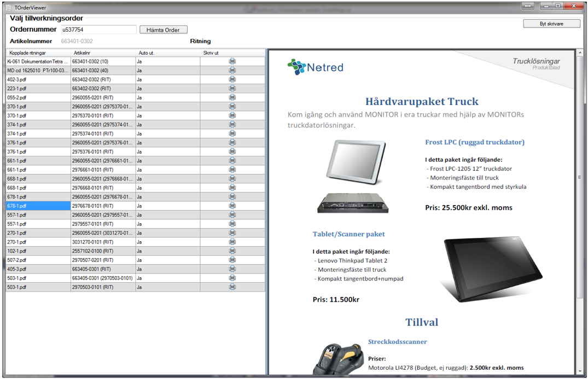Select the MD cd 1625010 PTr100-03 row
Viewport: 588px width, 379px height.
point(38,70)
